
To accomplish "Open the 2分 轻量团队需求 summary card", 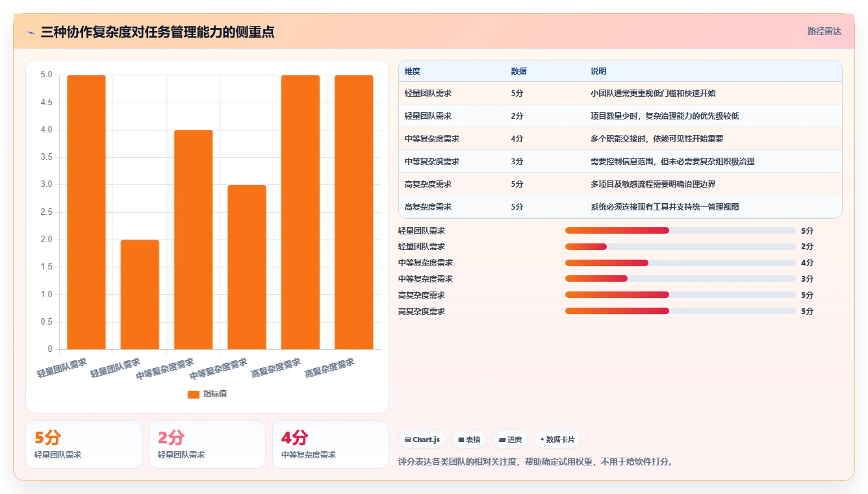I will [207, 444].
